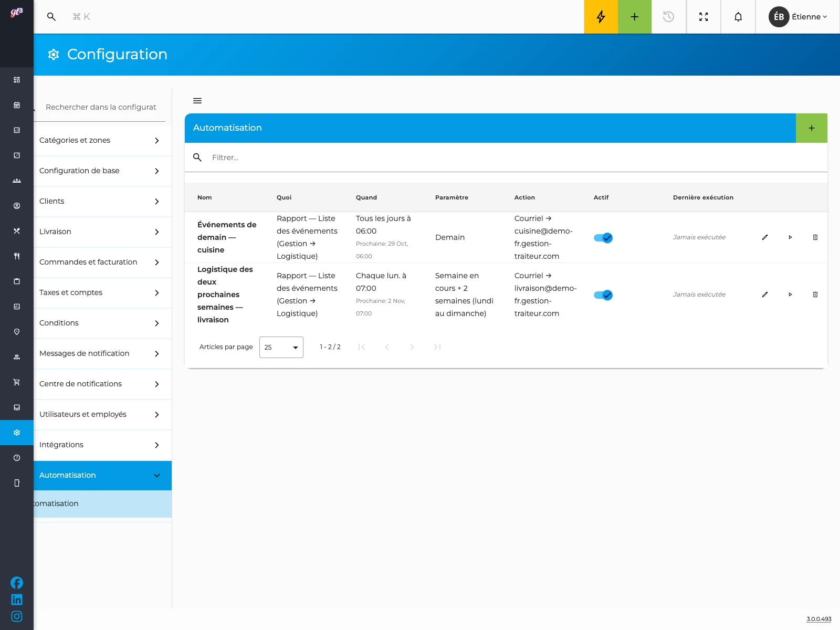Disable the Logistique livraison active switch

coord(603,295)
